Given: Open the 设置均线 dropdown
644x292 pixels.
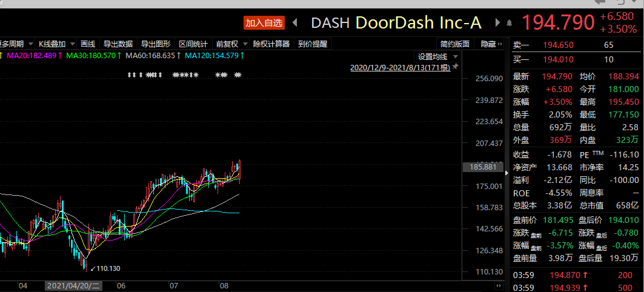Looking at the screenshot, I should [438, 57].
